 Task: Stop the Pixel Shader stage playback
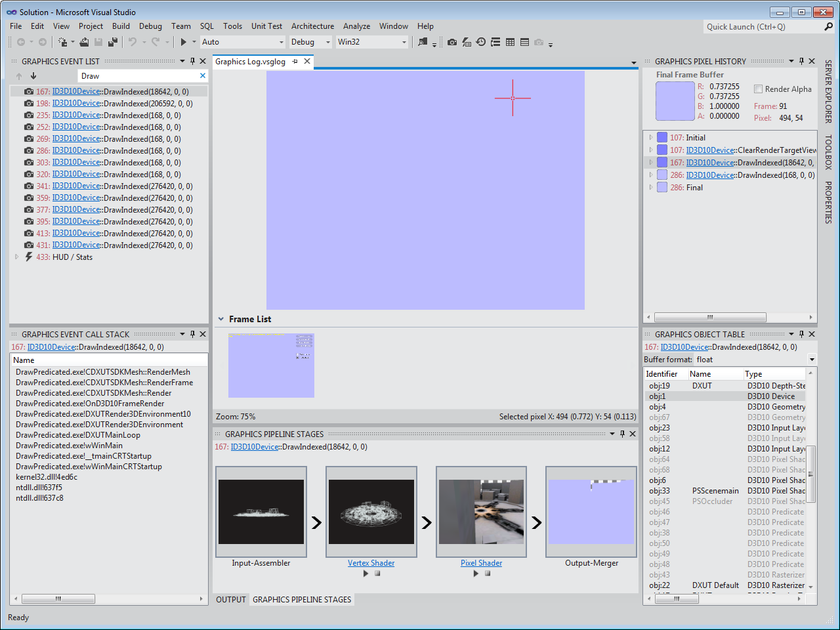coord(488,574)
